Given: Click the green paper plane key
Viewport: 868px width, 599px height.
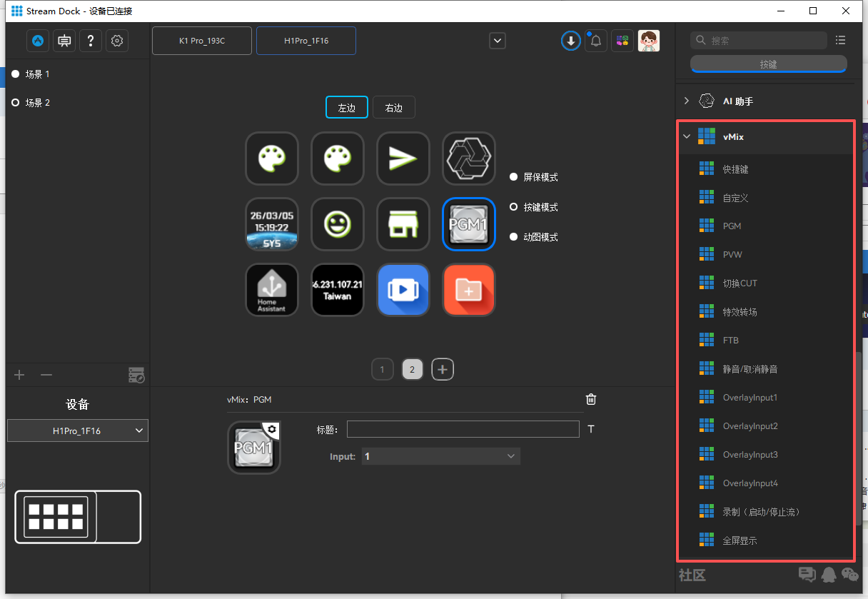Looking at the screenshot, I should (403, 158).
